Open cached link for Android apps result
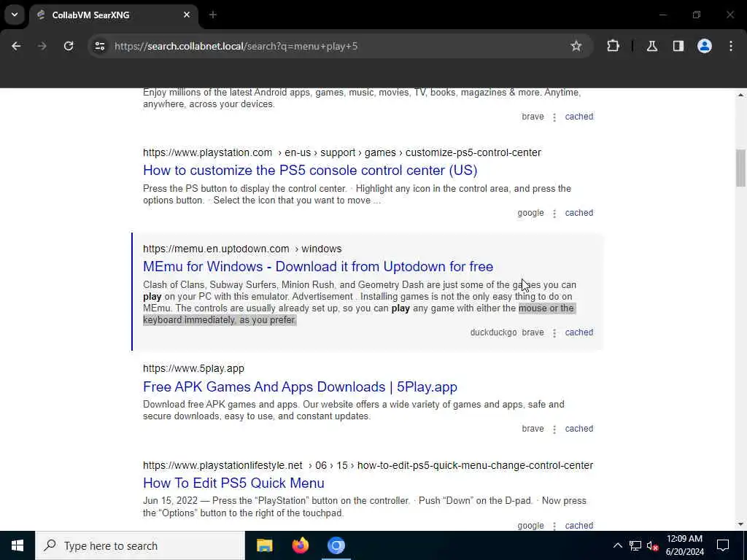This screenshot has height=560, width=747. [x=578, y=117]
